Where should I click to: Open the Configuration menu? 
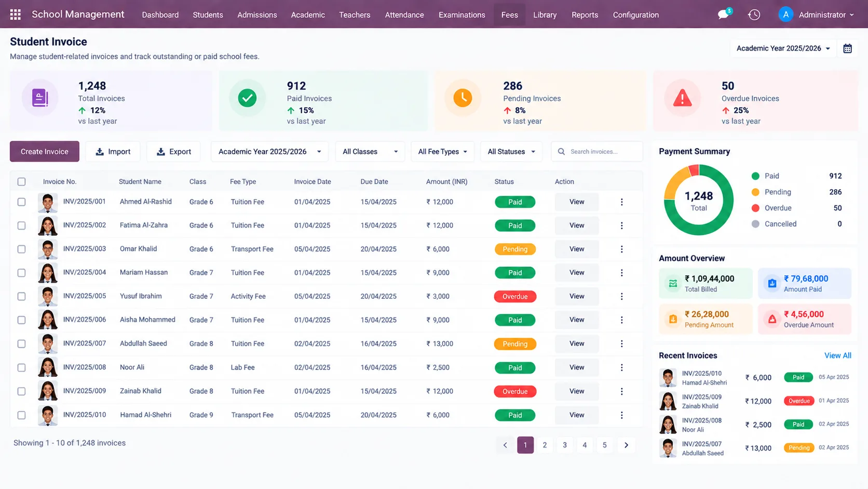pyautogui.click(x=635, y=15)
